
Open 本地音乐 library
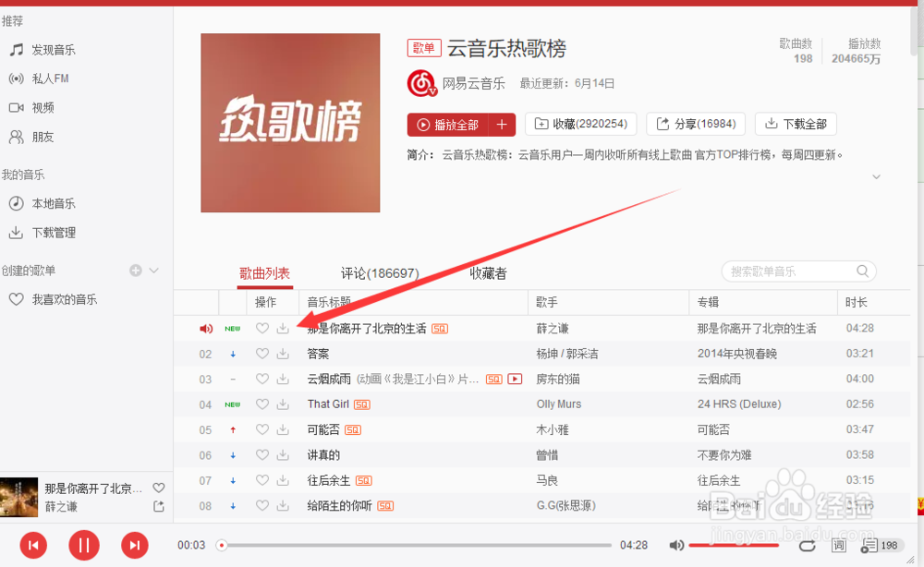[x=43, y=204]
